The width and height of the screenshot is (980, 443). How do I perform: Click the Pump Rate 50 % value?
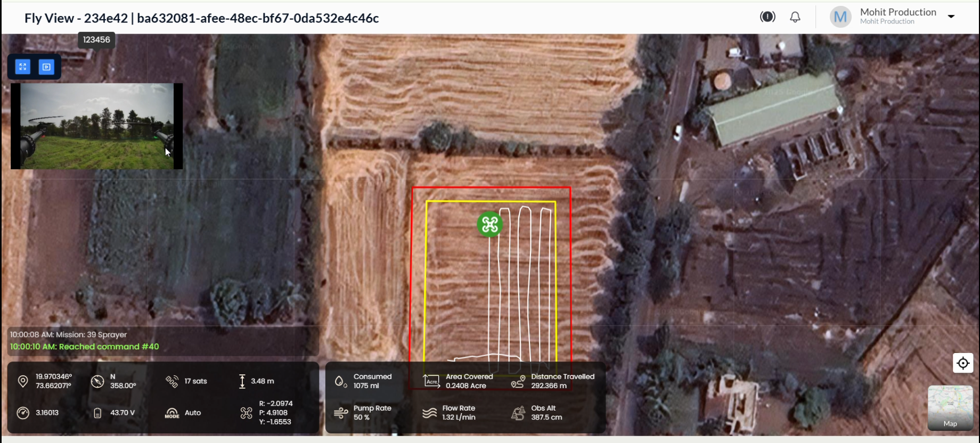(x=362, y=417)
